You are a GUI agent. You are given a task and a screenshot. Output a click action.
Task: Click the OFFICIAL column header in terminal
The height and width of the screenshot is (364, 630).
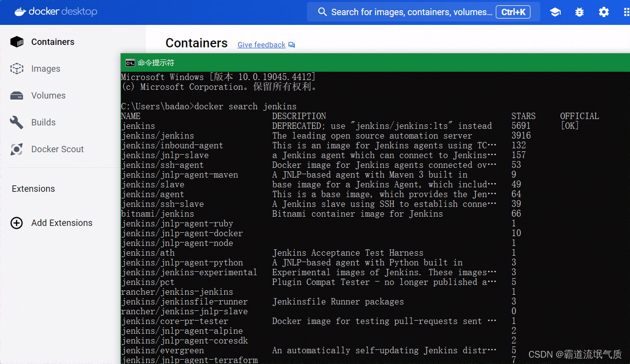[x=580, y=116]
